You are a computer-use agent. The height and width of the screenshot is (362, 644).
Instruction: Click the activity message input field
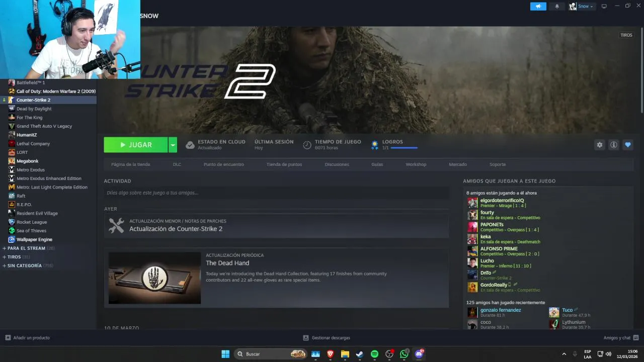point(276,193)
